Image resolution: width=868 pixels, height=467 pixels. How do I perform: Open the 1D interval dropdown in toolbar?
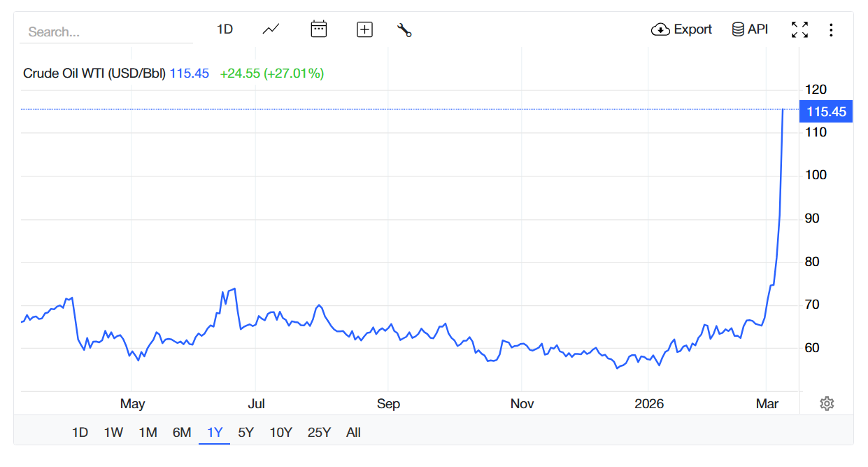click(225, 29)
